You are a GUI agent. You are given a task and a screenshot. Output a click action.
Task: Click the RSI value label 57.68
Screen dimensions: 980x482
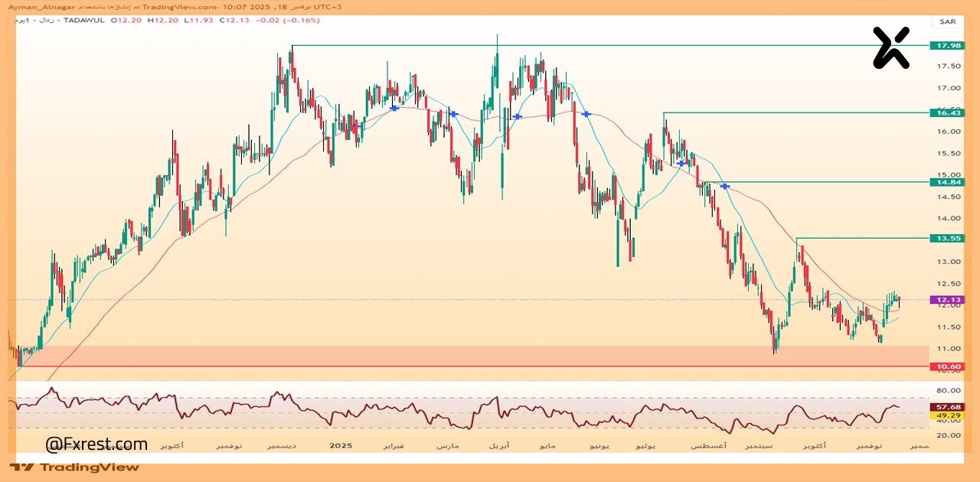pos(946,407)
